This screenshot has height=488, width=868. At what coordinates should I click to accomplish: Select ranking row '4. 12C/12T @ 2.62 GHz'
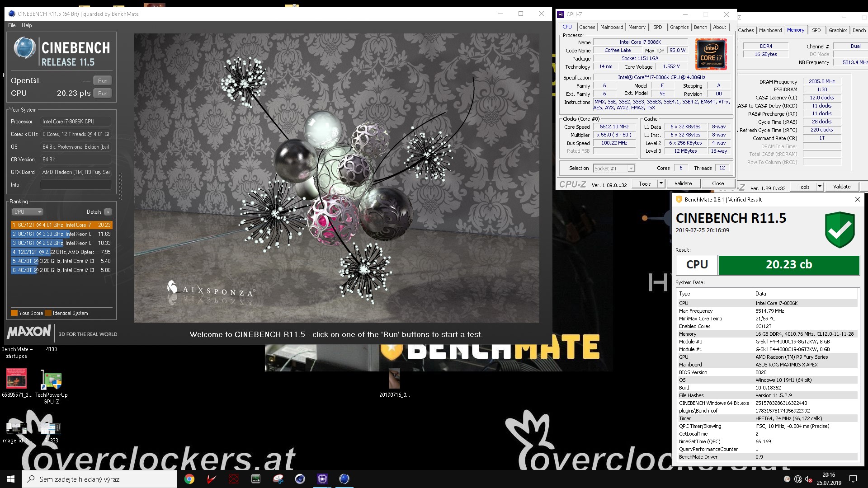tap(61, 252)
